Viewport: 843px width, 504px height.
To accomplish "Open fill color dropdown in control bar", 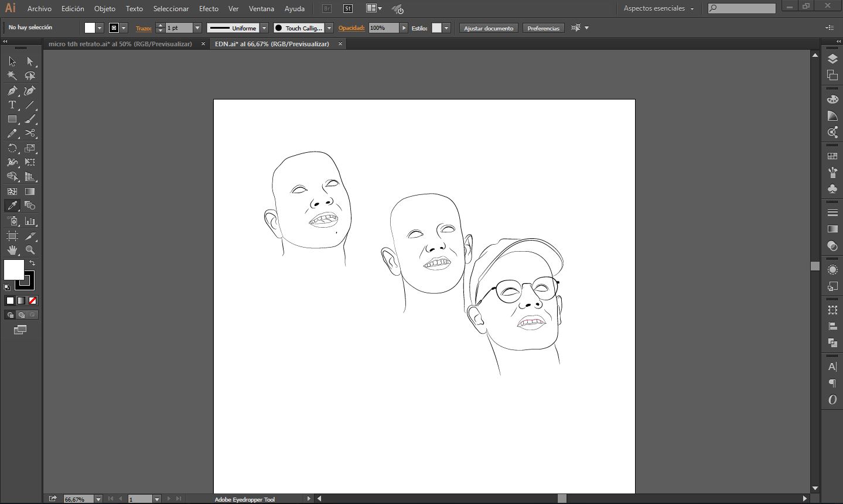I will pos(100,28).
